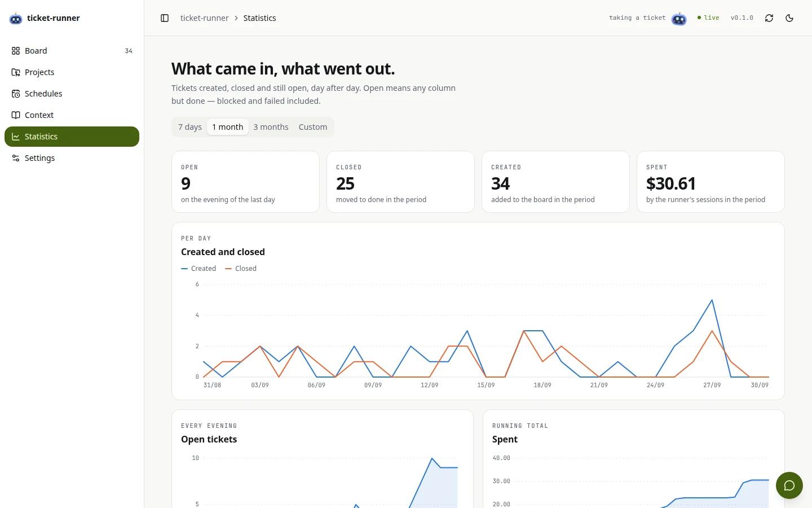812x508 pixels.
Task: Click the Statistics breadcrumb text
Action: (x=259, y=18)
